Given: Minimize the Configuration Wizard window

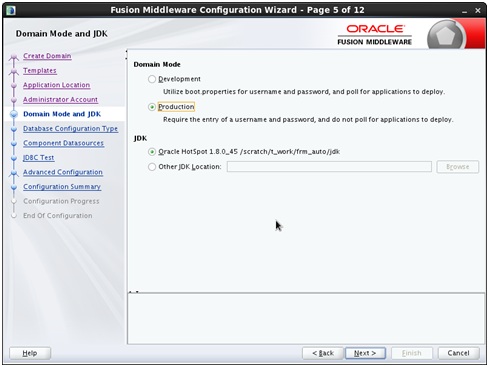Looking at the screenshot, I should tap(465, 11).
